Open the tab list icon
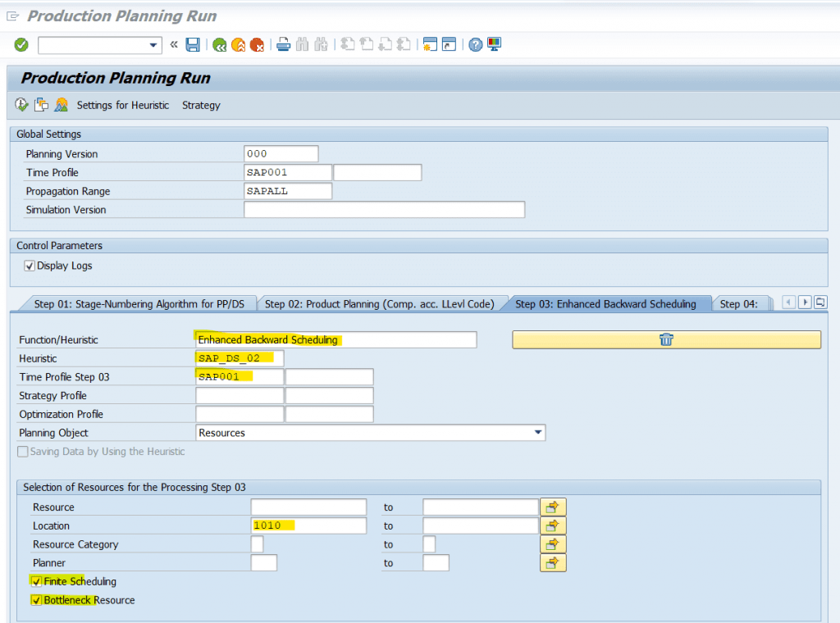This screenshot has width=840, height=623. [820, 302]
